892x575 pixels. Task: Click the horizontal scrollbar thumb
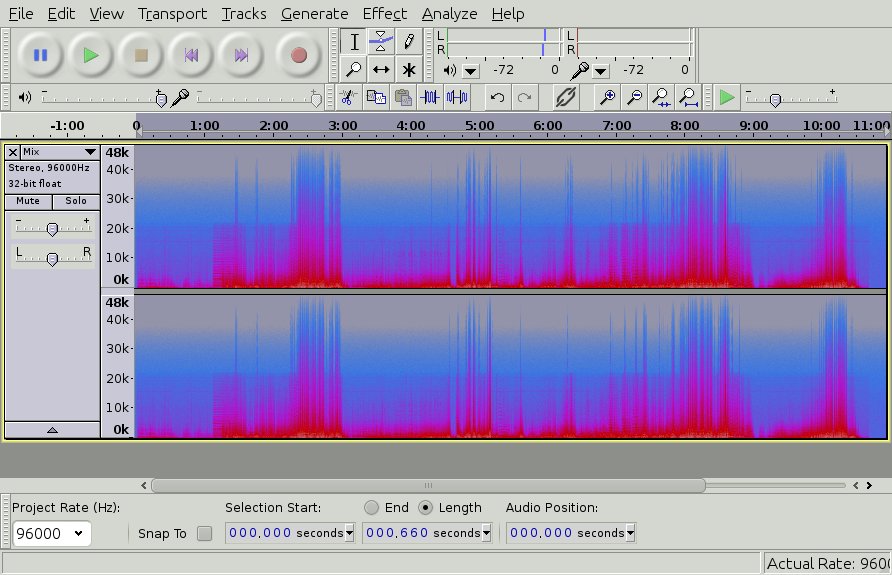click(x=428, y=485)
